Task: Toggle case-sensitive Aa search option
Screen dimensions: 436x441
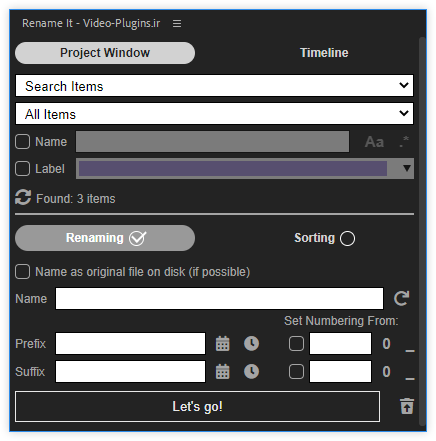Action: pyautogui.click(x=374, y=142)
